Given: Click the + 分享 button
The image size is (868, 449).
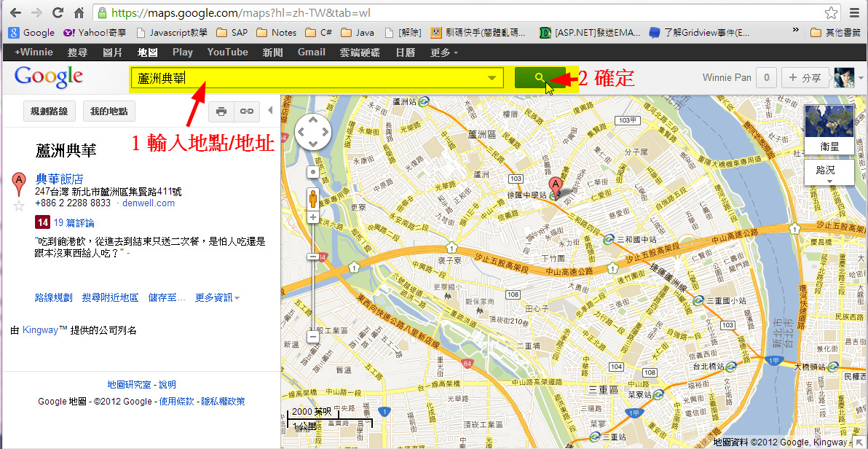Looking at the screenshot, I should coord(805,77).
